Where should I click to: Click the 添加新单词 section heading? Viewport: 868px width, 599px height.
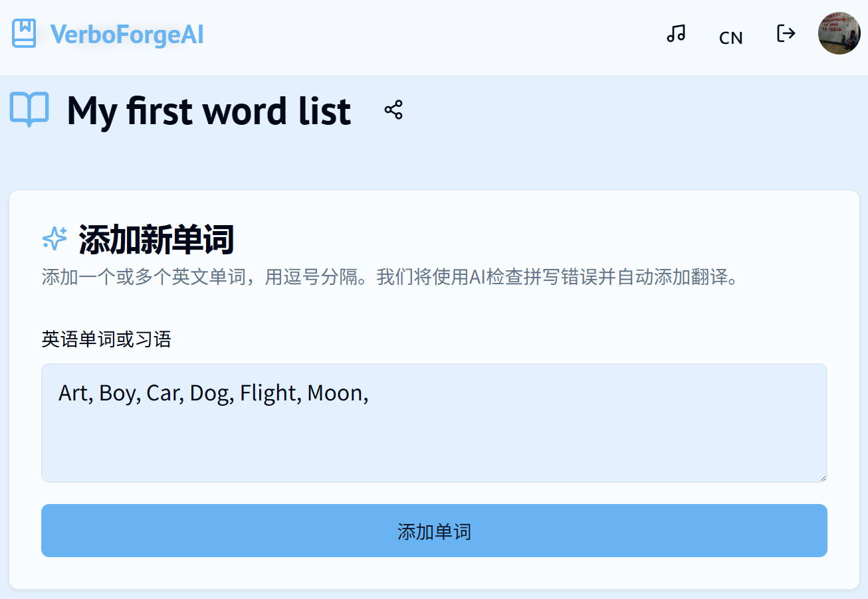coord(156,239)
